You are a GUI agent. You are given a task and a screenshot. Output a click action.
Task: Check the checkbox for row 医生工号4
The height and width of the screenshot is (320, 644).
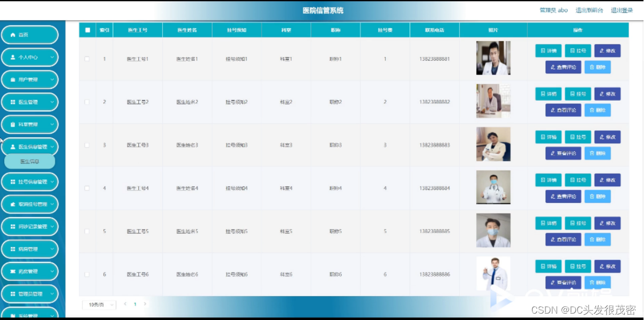(87, 188)
